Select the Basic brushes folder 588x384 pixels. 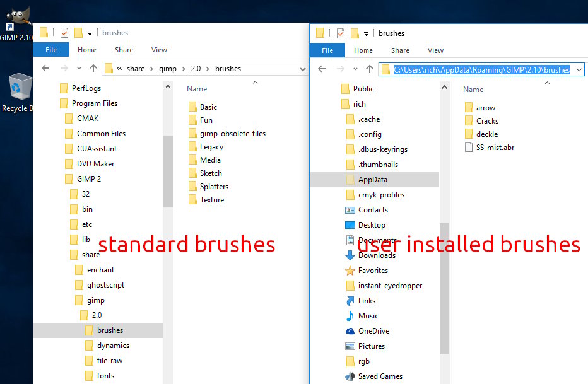tap(203, 107)
